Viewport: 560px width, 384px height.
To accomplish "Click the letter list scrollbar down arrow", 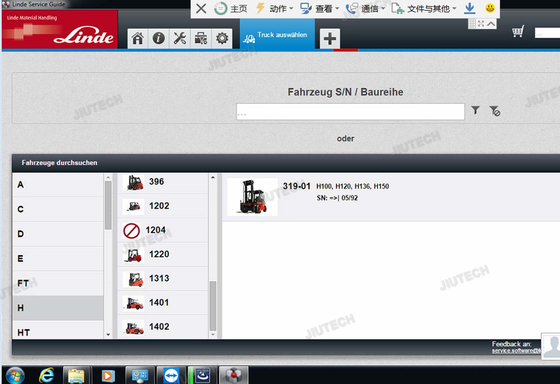I will [x=108, y=335].
